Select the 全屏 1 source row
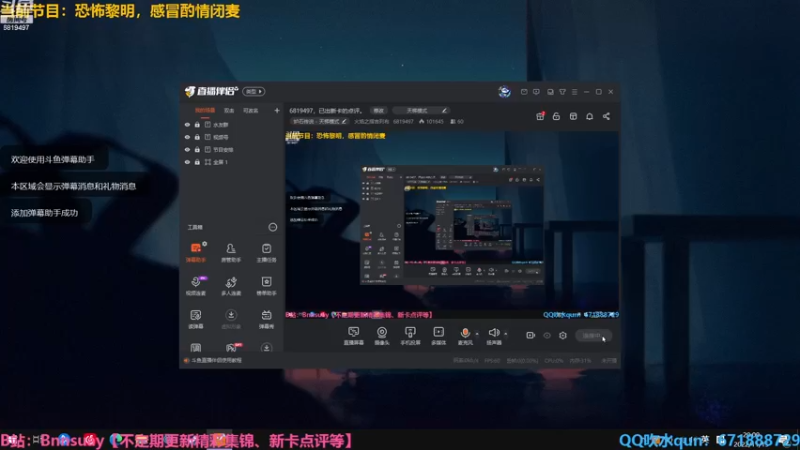This screenshot has height=450, width=800. click(x=232, y=162)
